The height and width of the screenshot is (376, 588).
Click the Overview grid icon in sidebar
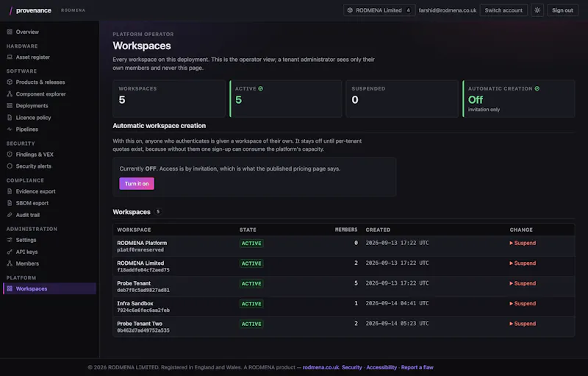[x=10, y=32]
